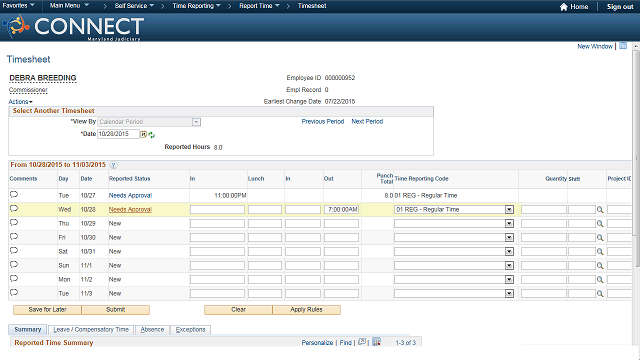Open comment bubble for Tue 11/3 row
The height and width of the screenshot is (360, 640).
(x=14, y=293)
